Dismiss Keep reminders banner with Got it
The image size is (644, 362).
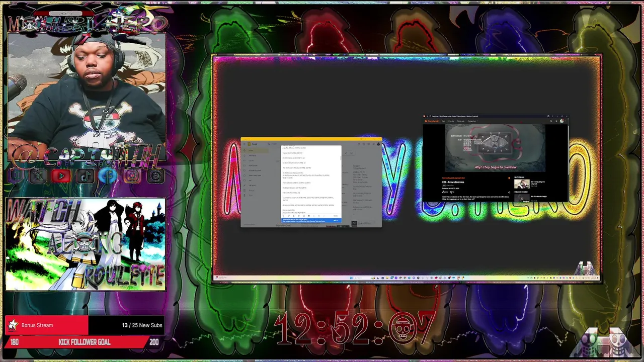pyautogui.click(x=336, y=221)
